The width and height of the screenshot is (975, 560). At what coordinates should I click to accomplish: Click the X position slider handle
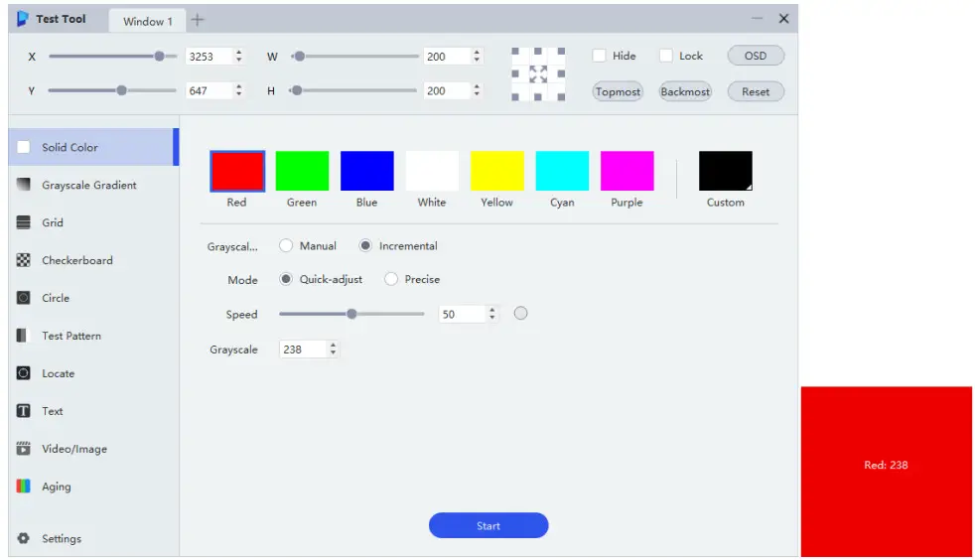pyautogui.click(x=159, y=56)
